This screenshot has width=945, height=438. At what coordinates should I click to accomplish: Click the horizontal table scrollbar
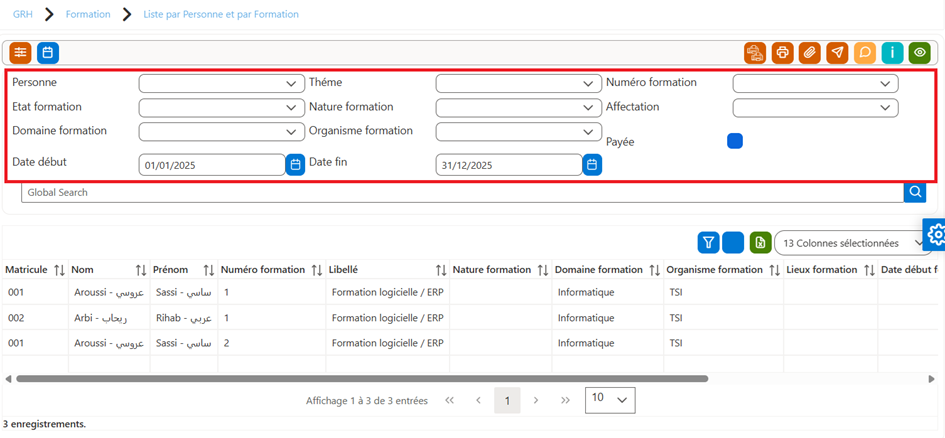[362, 379]
